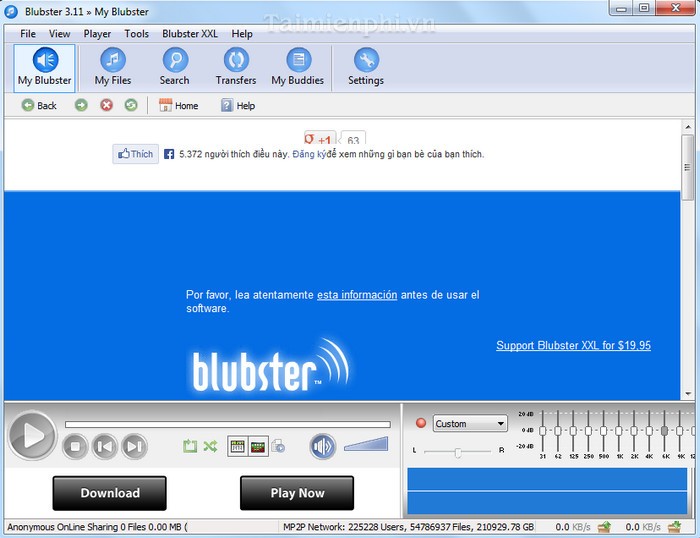Click the page scrollbar up arrow
This screenshot has width=700, height=538.
click(688, 127)
